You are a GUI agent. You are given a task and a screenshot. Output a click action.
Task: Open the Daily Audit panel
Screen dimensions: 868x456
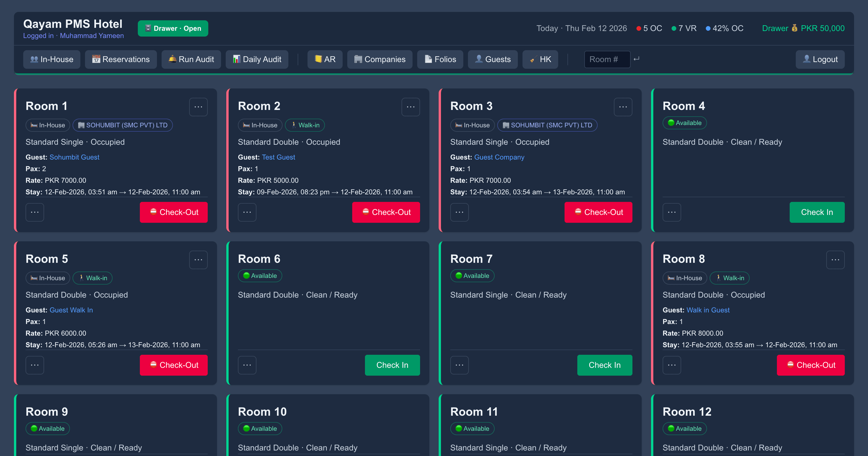257,59
